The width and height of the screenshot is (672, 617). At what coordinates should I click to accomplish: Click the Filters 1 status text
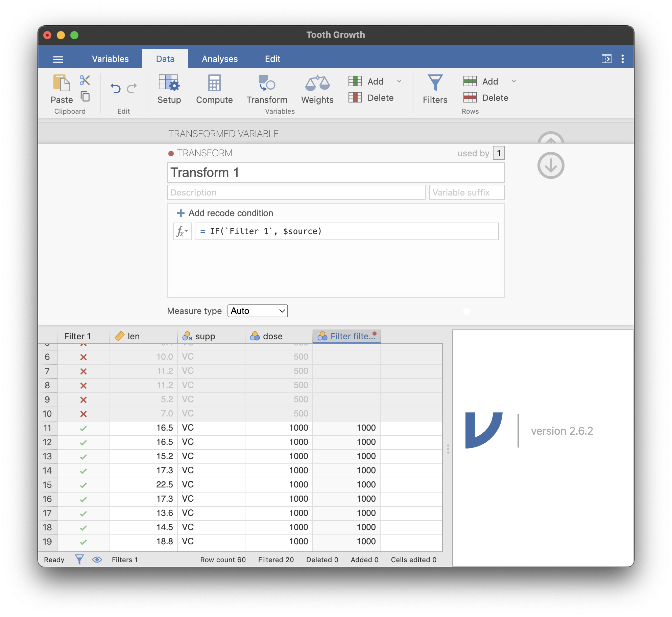(125, 560)
